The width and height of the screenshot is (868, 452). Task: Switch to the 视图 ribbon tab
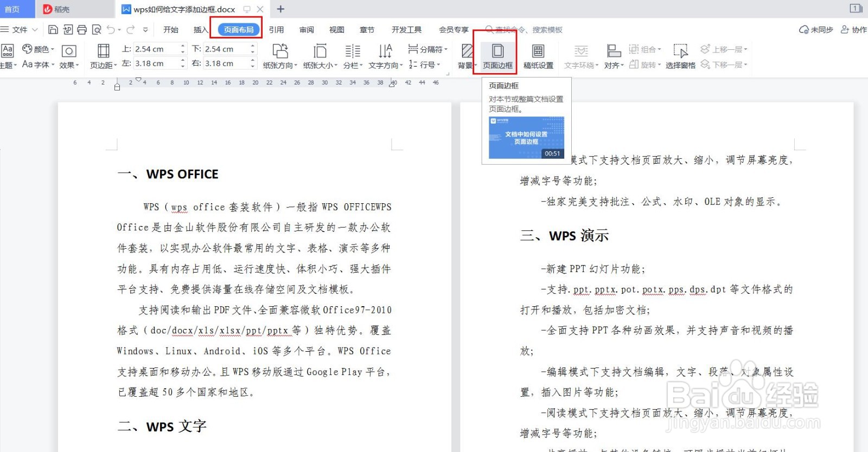point(337,30)
